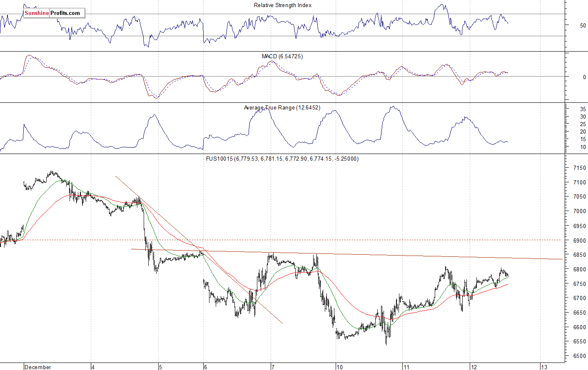Image resolution: width=588 pixels, height=370 pixels.
Task: Click date label 4 on time axis
Action: (93, 367)
